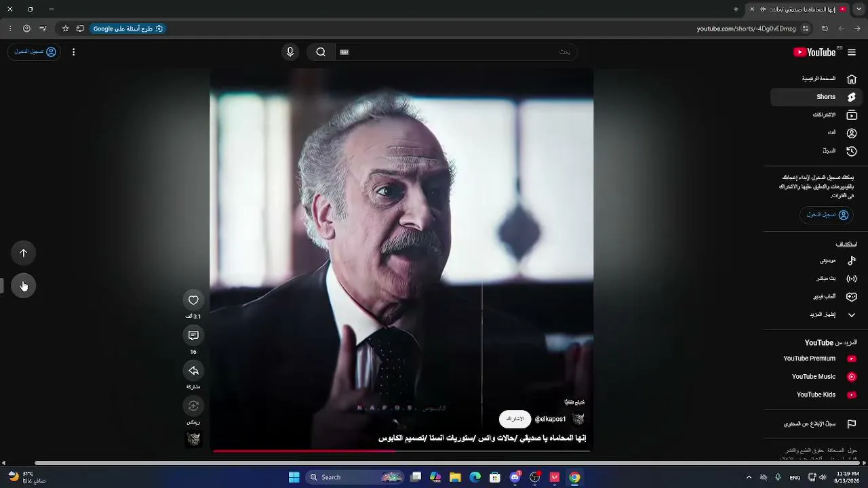Open the Windows Start menu
Screen dimensions: 868x488
pos(294,477)
